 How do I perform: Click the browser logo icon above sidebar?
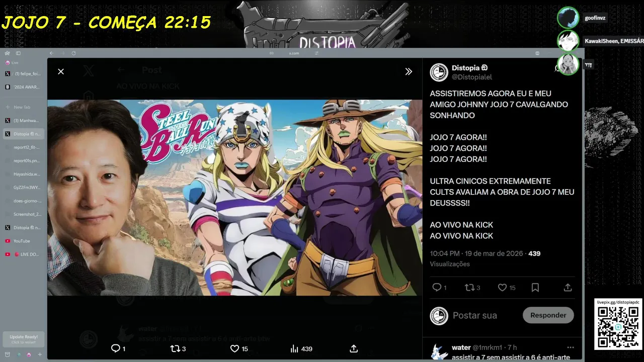pos(7,53)
